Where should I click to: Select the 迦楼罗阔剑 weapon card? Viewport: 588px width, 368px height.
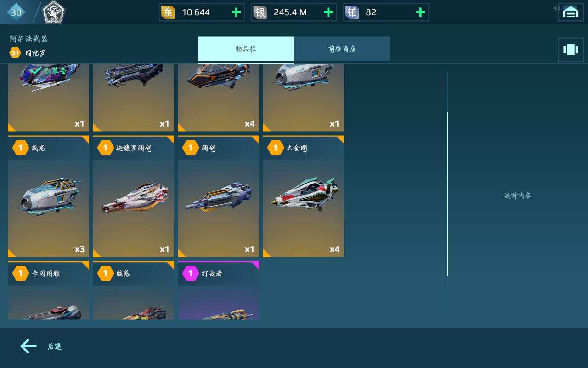click(133, 196)
